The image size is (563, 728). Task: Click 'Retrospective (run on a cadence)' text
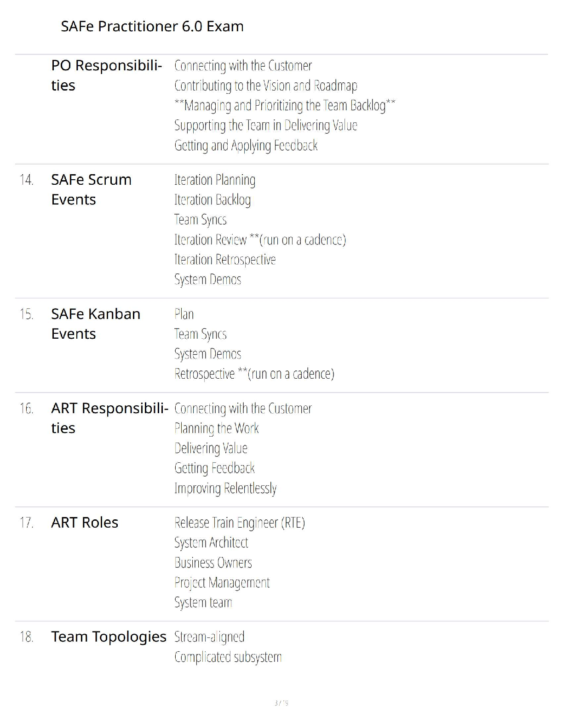pyautogui.click(x=254, y=374)
